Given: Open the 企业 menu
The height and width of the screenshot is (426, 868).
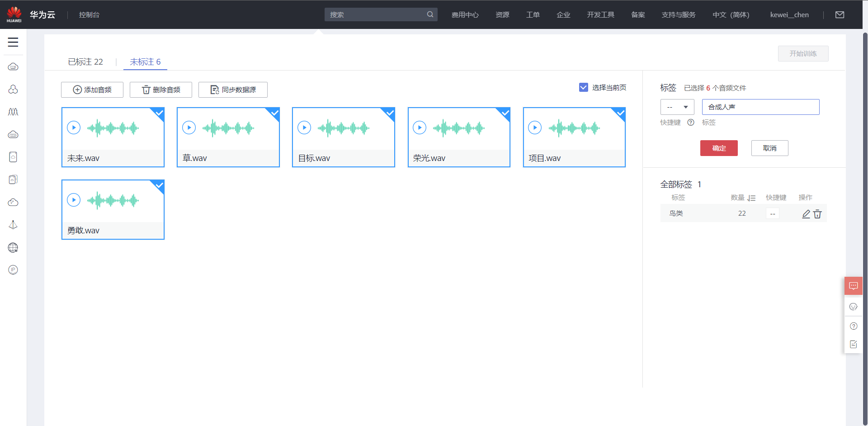Looking at the screenshot, I should pyautogui.click(x=563, y=14).
